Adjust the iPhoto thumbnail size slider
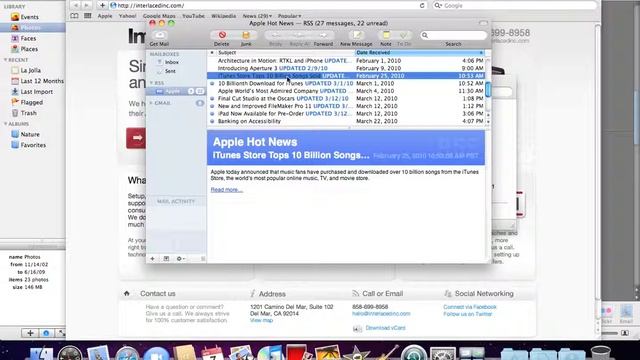 click(610, 333)
